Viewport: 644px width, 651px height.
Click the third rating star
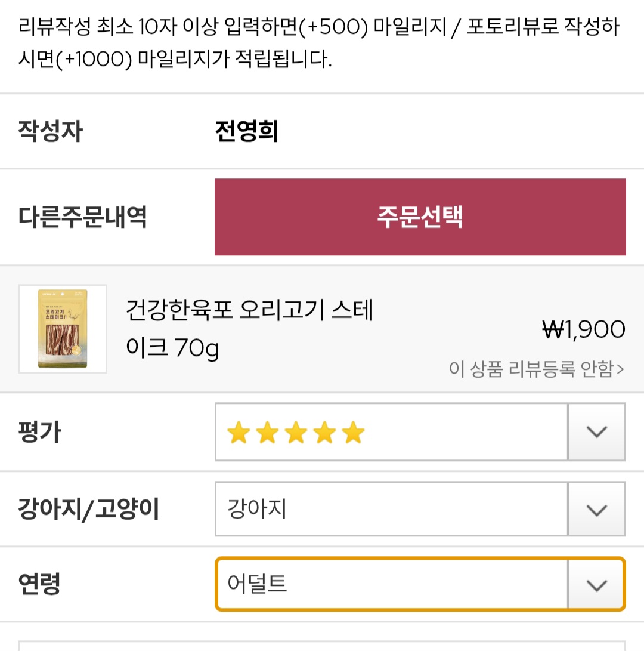[x=296, y=432]
